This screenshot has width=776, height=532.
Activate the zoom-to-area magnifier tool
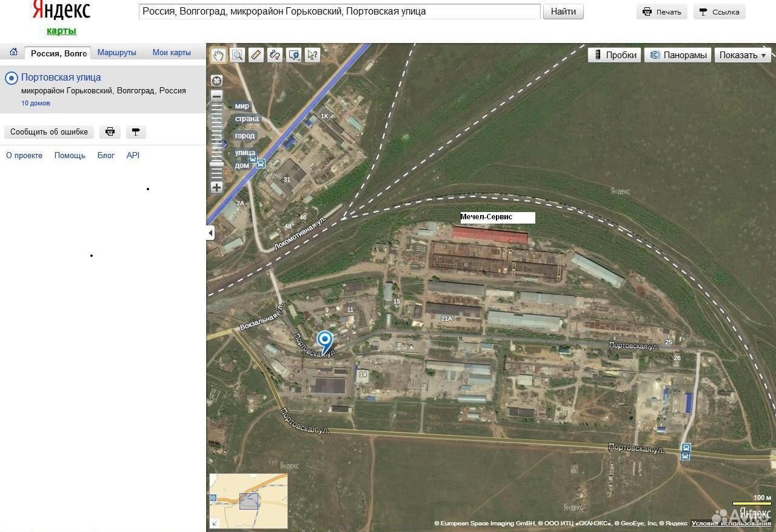(237, 55)
